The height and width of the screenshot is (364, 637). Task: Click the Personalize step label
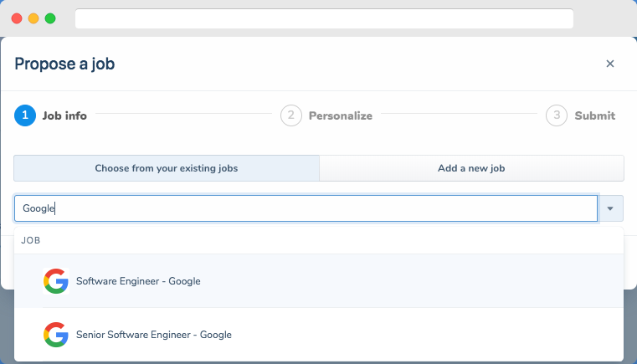click(x=341, y=115)
